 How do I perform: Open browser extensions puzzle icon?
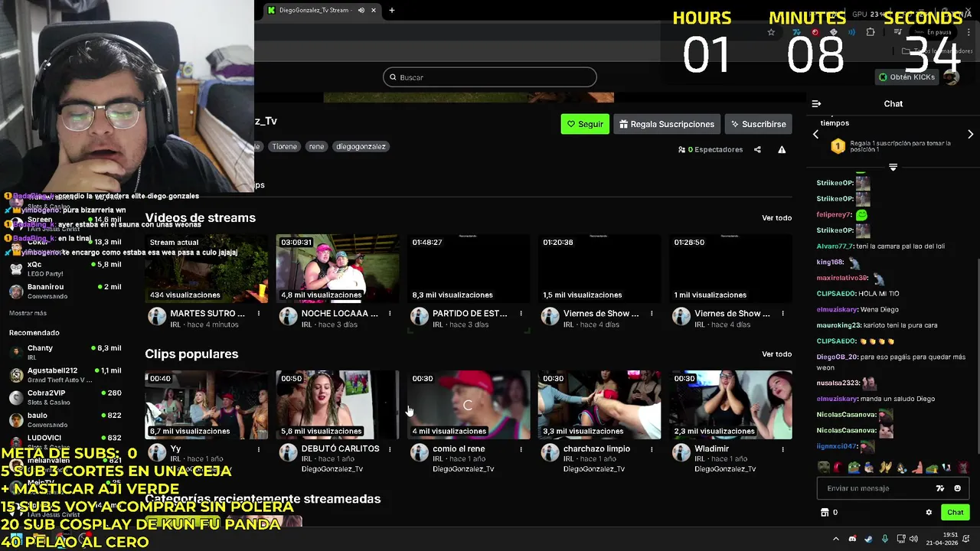[871, 32]
